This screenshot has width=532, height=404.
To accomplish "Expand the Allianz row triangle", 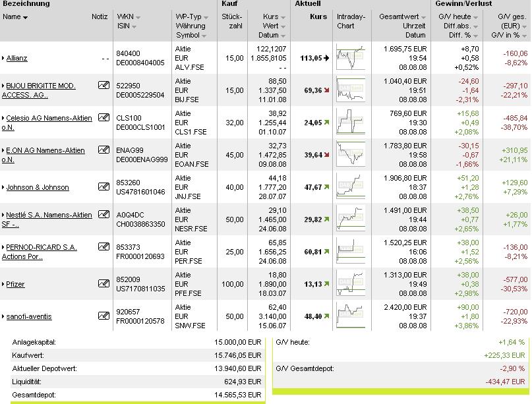I will pyautogui.click(x=3, y=59).
